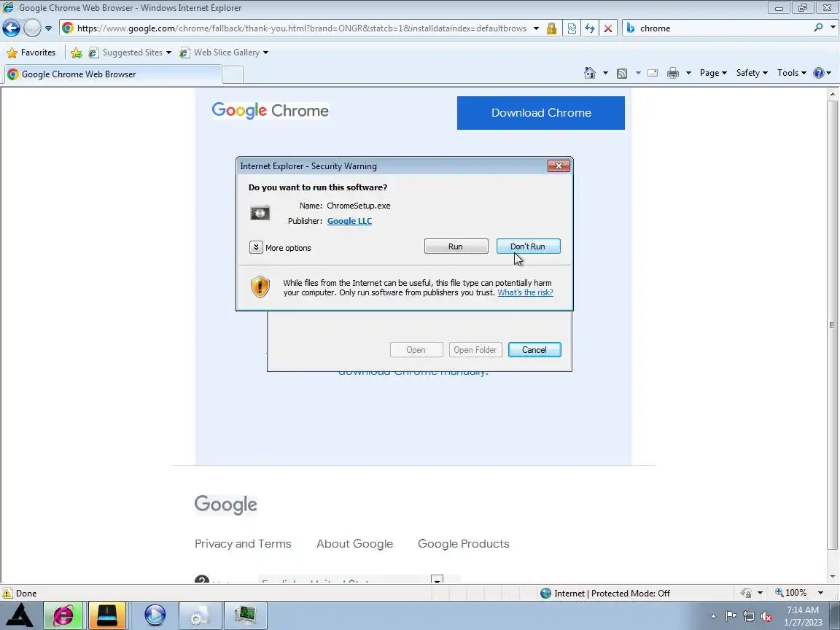Click the Forward navigation arrow
The width and height of the screenshot is (840, 630).
(32, 28)
